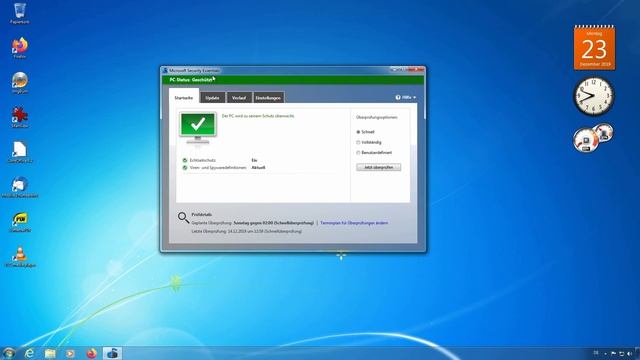Open the Action Center flag tray icon
The image size is (640, 360).
(x=613, y=353)
